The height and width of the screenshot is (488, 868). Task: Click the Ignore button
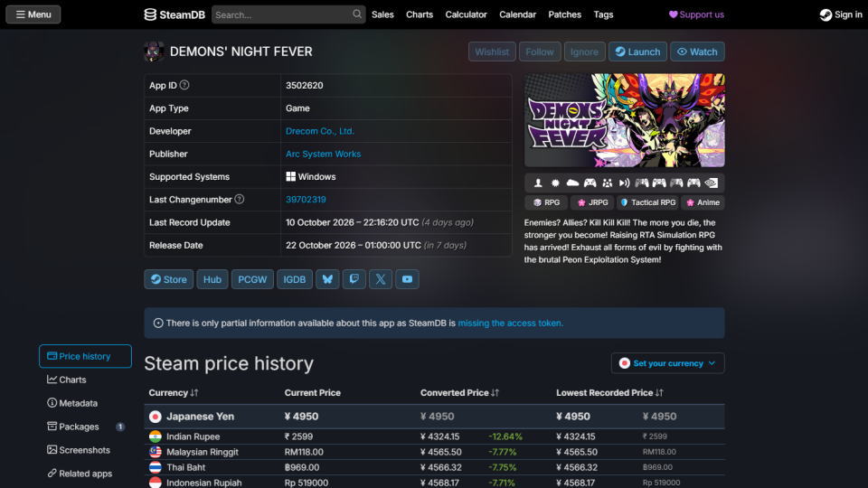pyautogui.click(x=585, y=52)
